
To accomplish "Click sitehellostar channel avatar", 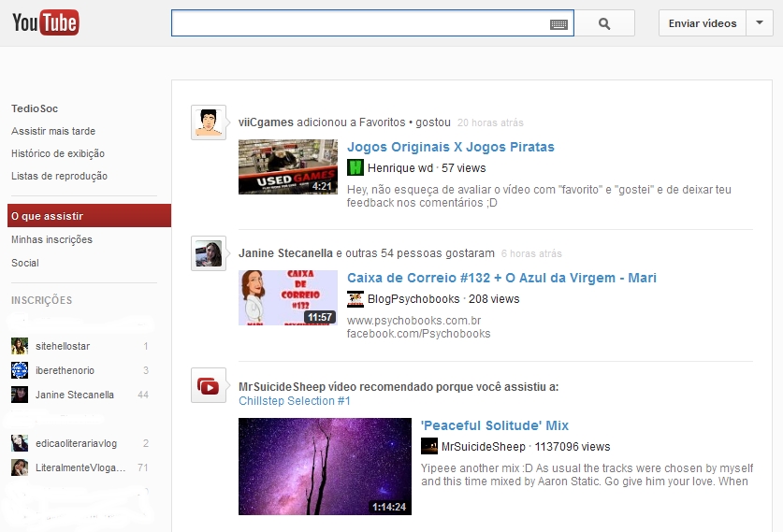I will pyautogui.click(x=20, y=346).
